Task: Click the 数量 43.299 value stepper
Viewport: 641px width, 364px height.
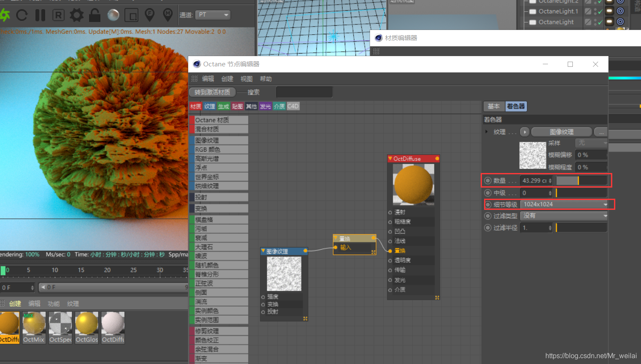Action: (550, 181)
